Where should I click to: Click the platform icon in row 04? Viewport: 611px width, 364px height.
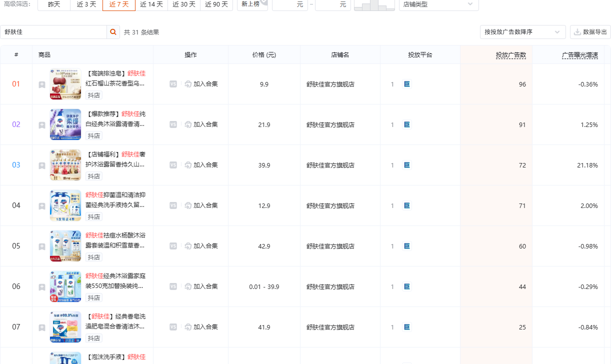407,205
